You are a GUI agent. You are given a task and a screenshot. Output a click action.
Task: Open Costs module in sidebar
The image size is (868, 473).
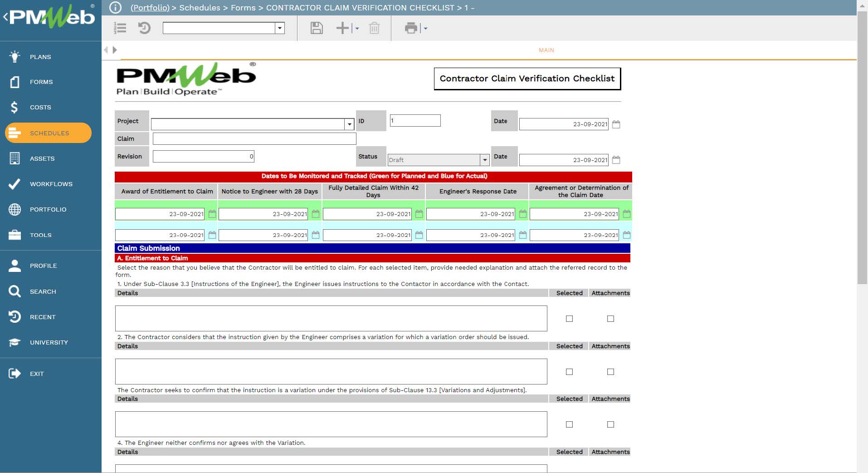(x=40, y=108)
